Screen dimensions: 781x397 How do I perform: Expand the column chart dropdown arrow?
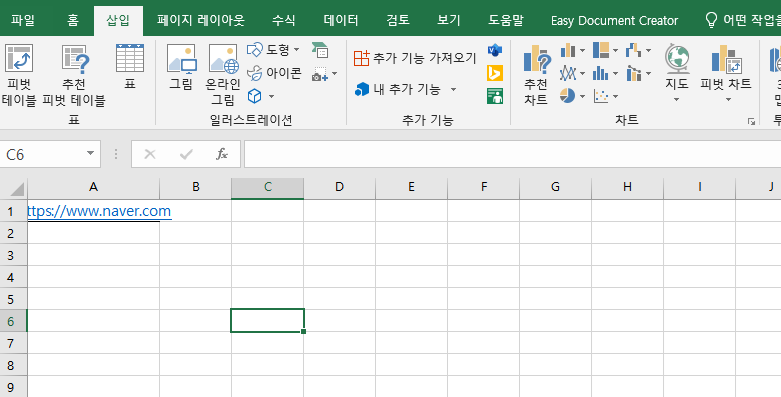tap(582, 50)
